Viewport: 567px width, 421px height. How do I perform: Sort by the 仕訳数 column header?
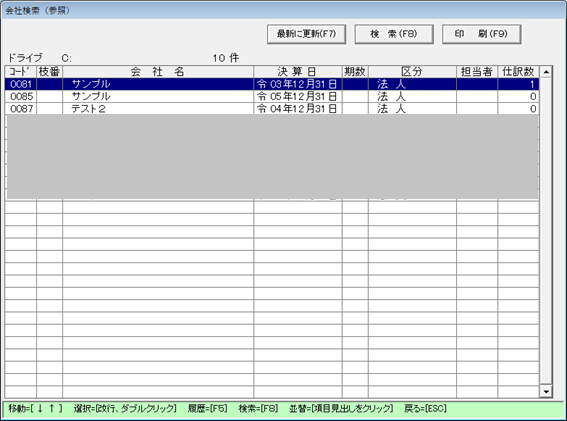tap(519, 72)
